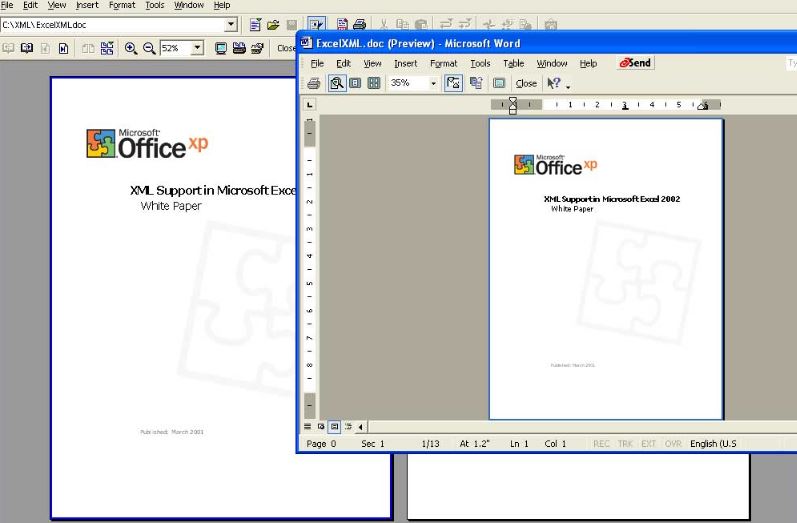Open Table menu in Word window
Image resolution: width=797 pixels, height=523 pixels.
point(513,64)
